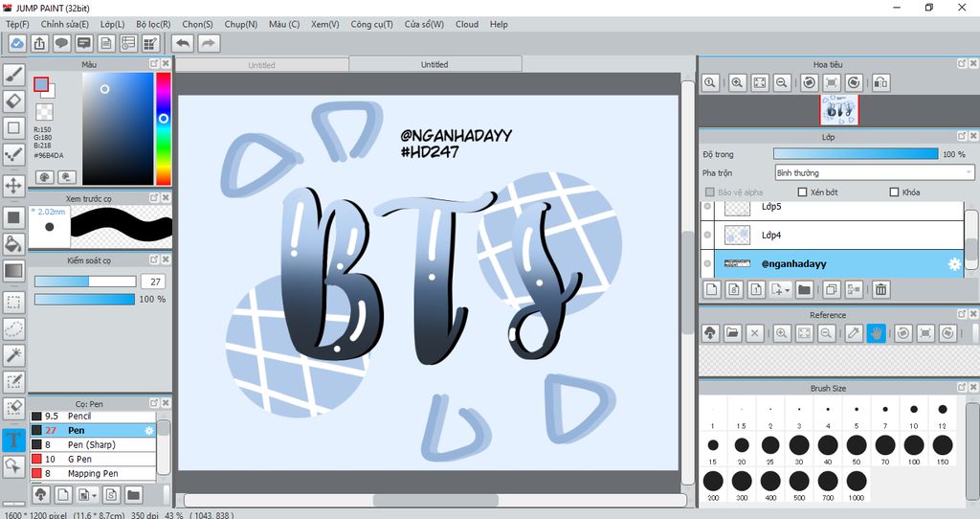The image size is (980, 519).
Task: Toggle visibility of Lớp5 layer
Action: tap(707, 206)
